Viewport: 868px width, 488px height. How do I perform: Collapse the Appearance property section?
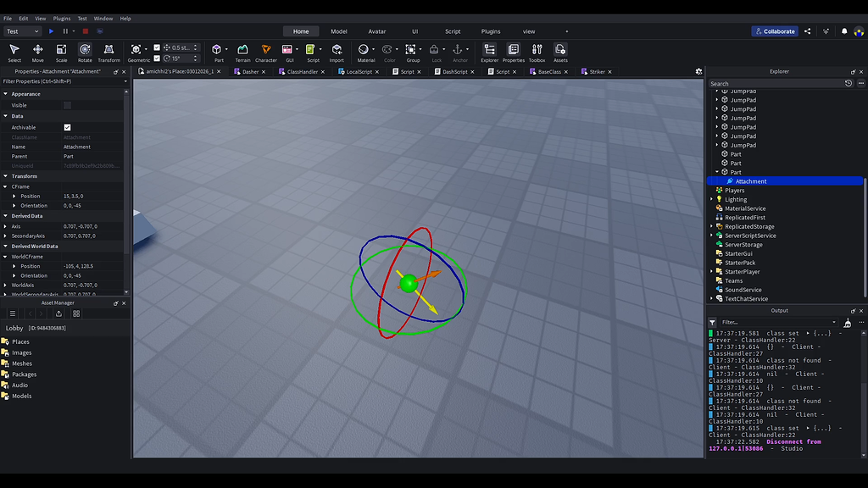pos(6,94)
